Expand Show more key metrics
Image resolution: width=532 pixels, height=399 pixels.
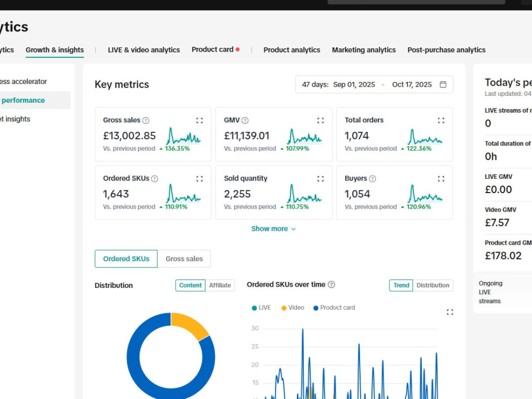(x=273, y=229)
